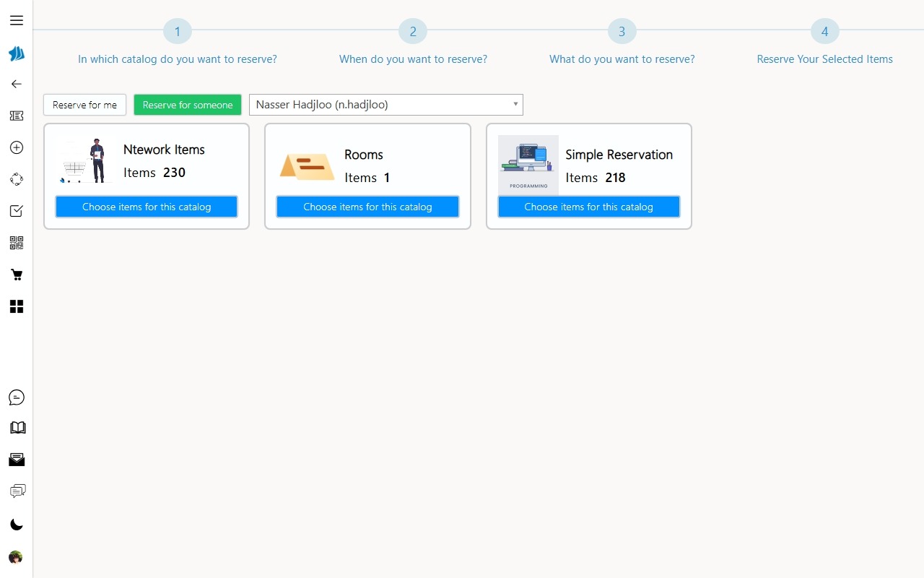Open the QR code scanner icon
This screenshot has height=578, width=924.
(x=17, y=243)
